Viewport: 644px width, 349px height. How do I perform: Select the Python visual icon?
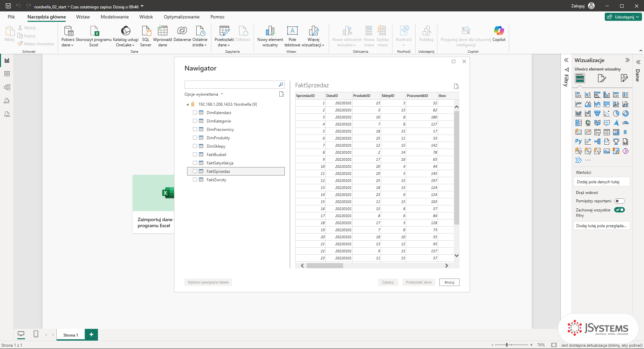coord(578,142)
